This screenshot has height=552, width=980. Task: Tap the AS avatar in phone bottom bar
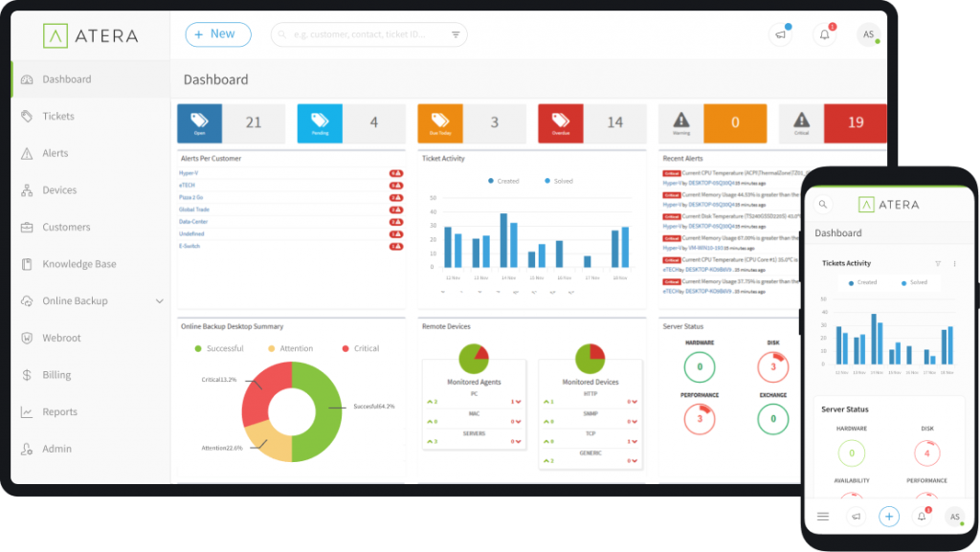[955, 517]
